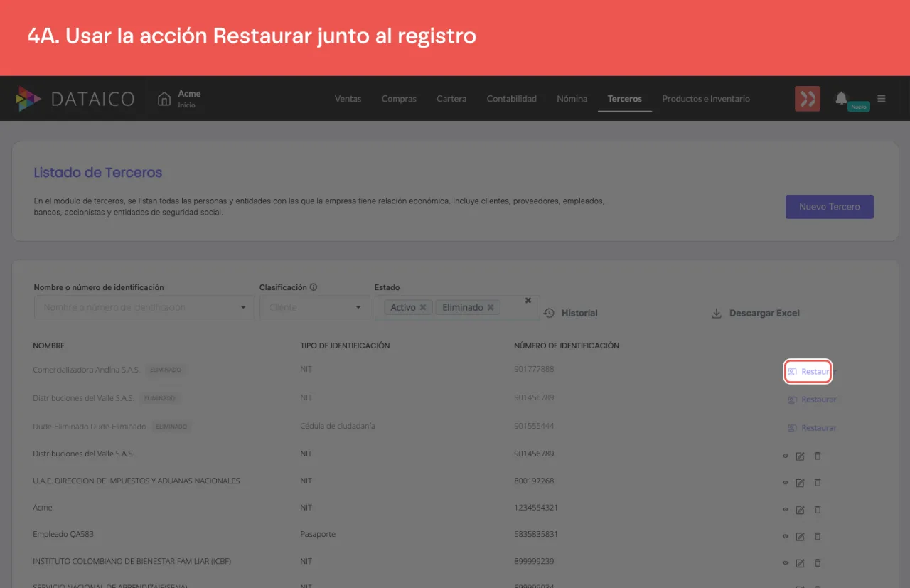View the Acme tercero row
This screenshot has width=910, height=588.
[x=786, y=510]
